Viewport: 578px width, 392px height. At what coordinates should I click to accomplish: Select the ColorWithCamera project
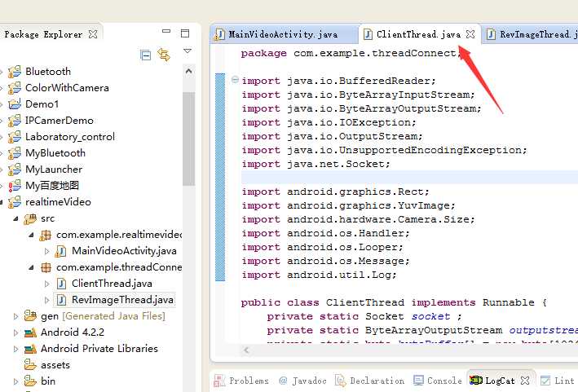tap(67, 88)
